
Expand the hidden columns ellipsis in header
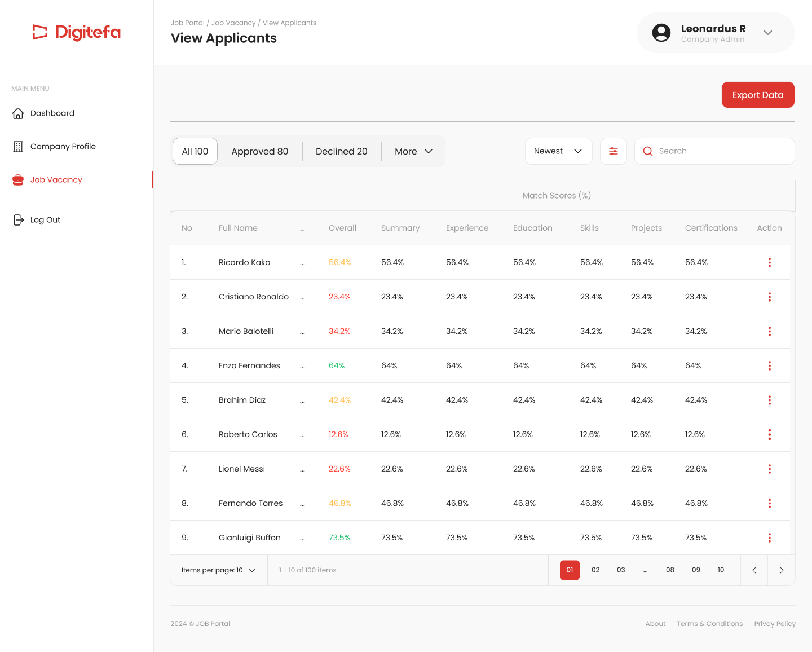[303, 228]
